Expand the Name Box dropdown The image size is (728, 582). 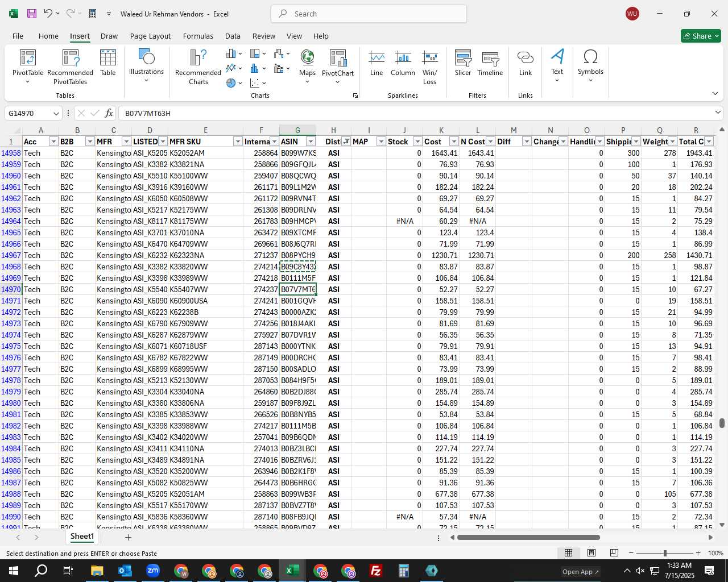coord(56,113)
